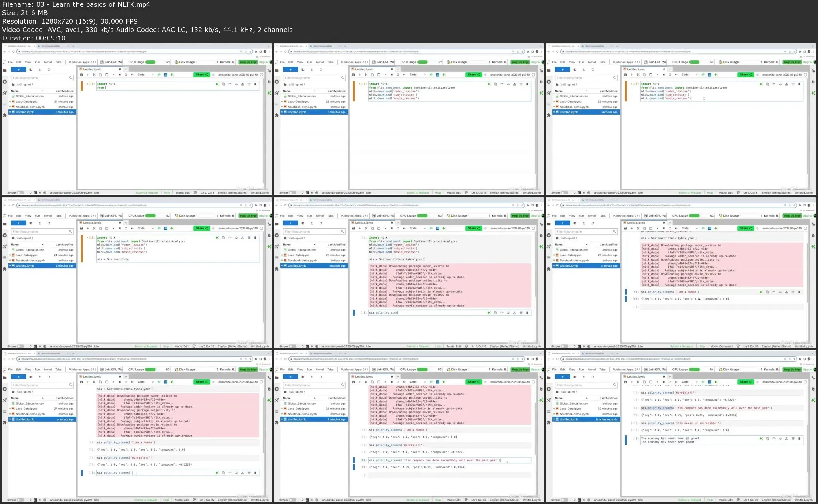Click Save icon in Ln 2, Col 6 frame

tap(81, 75)
